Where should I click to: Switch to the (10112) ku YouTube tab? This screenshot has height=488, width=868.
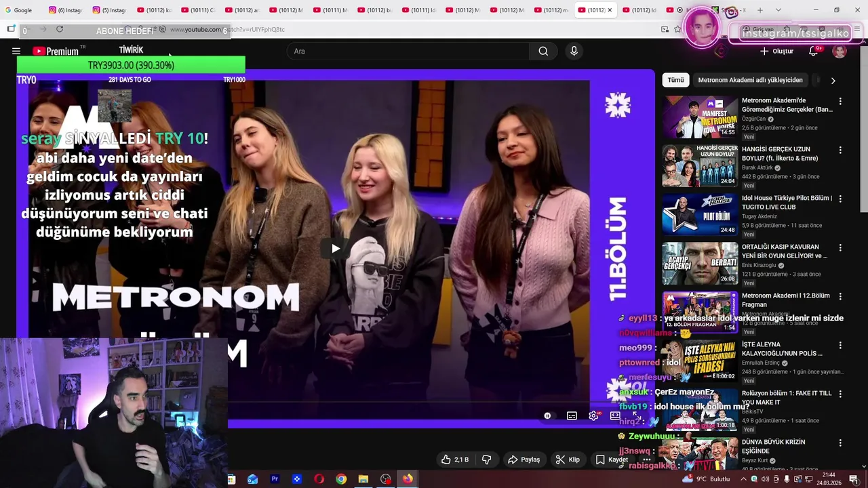(155, 10)
